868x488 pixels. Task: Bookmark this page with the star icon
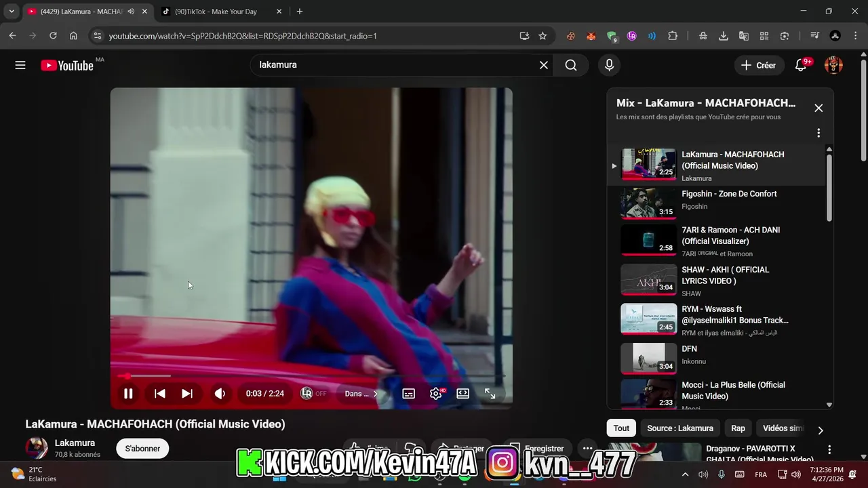(542, 36)
